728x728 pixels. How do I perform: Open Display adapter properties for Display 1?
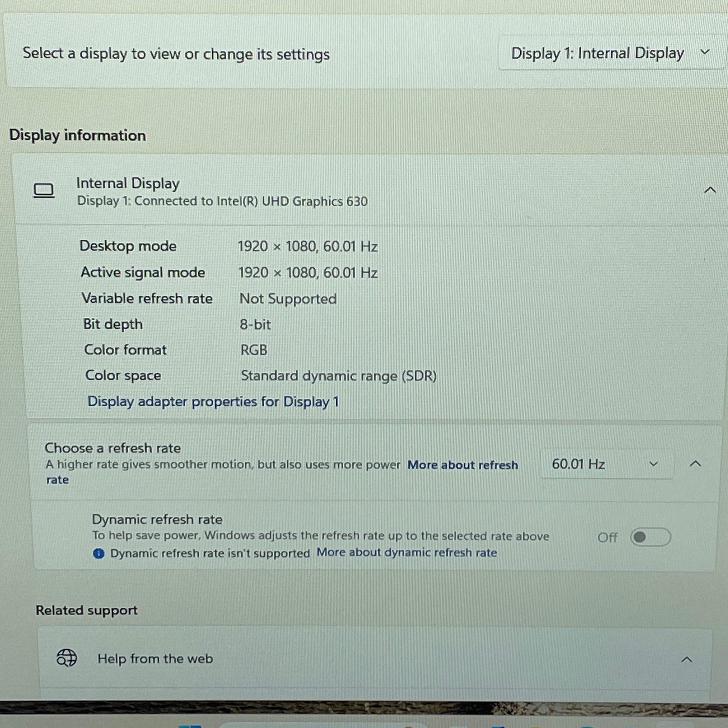[x=213, y=401]
